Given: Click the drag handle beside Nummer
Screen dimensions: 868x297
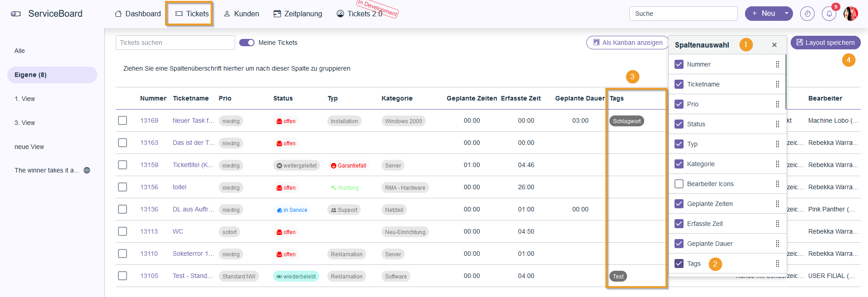Looking at the screenshot, I should [777, 64].
